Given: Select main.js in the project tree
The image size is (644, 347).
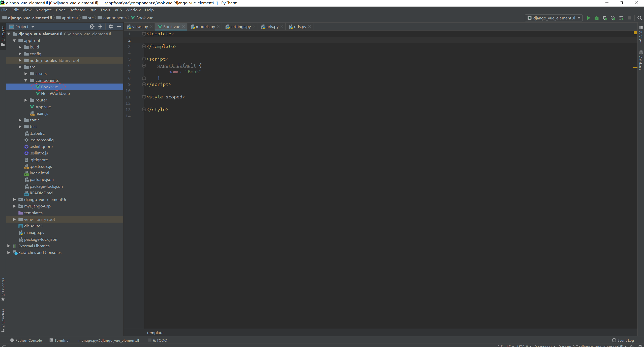Looking at the screenshot, I should (42, 113).
